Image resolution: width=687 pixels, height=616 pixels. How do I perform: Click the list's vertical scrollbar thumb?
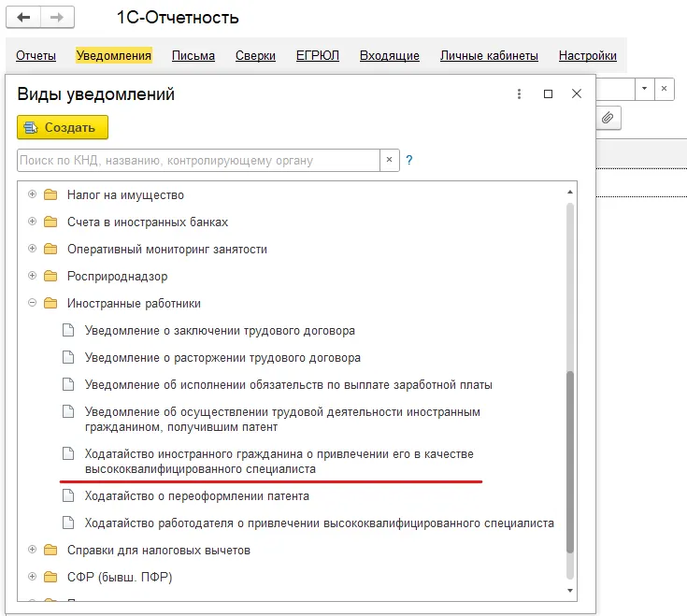[x=570, y=462]
